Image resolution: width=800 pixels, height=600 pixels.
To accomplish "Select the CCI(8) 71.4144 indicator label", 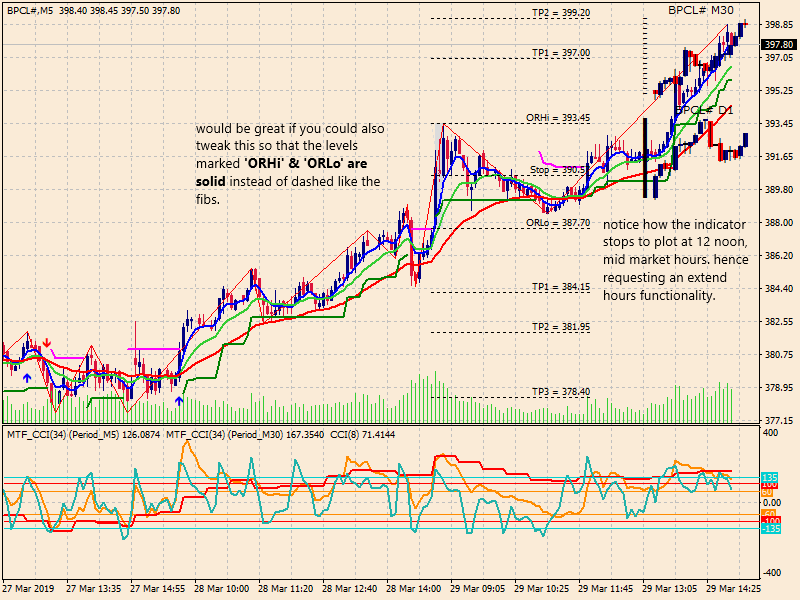I will [x=362, y=435].
